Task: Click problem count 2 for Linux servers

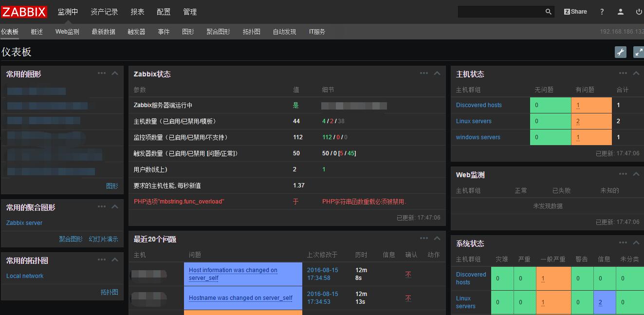Action: 578,121
